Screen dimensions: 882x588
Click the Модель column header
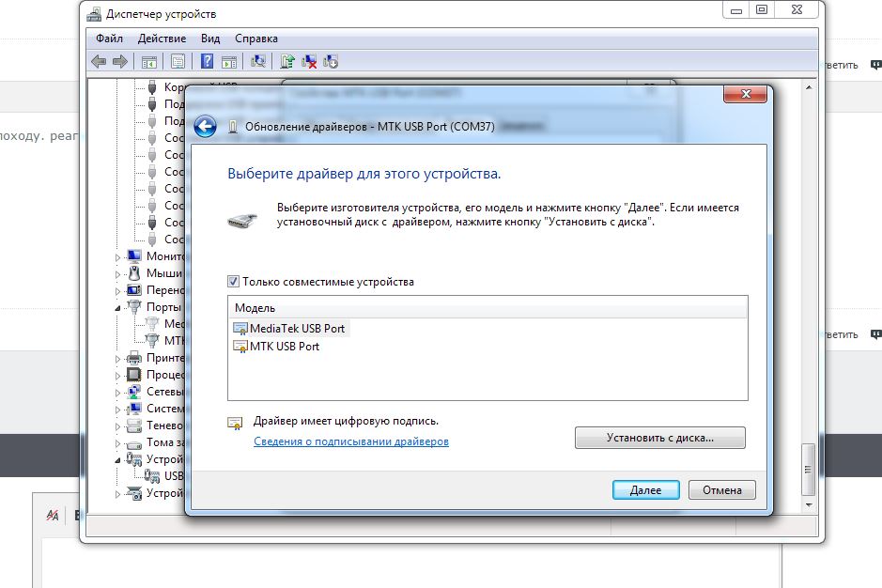[487, 308]
